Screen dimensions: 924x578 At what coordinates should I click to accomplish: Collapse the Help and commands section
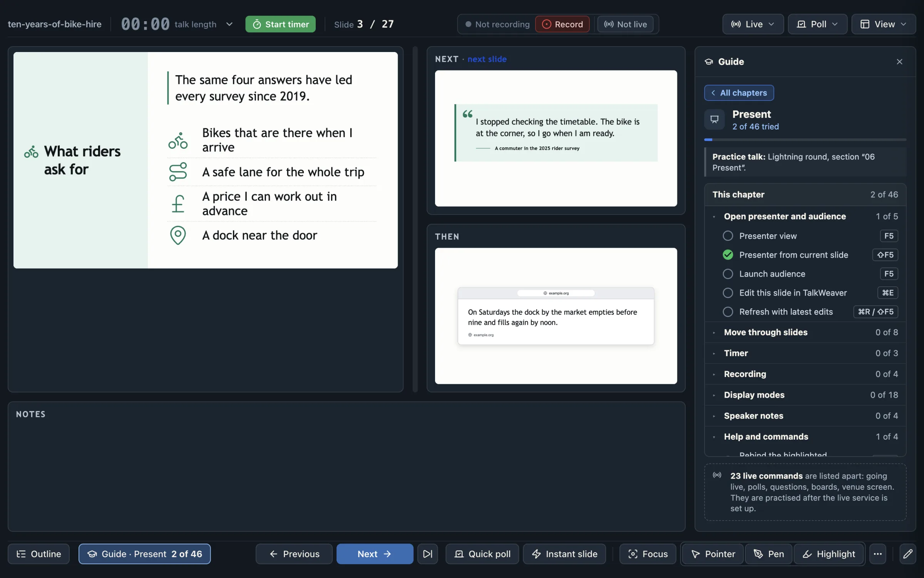[x=805, y=437]
